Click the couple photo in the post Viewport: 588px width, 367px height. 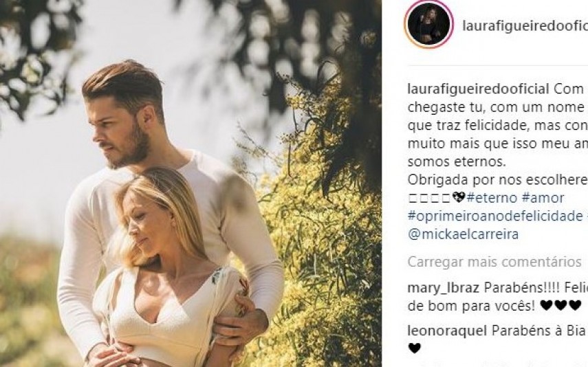pyautogui.click(x=191, y=183)
